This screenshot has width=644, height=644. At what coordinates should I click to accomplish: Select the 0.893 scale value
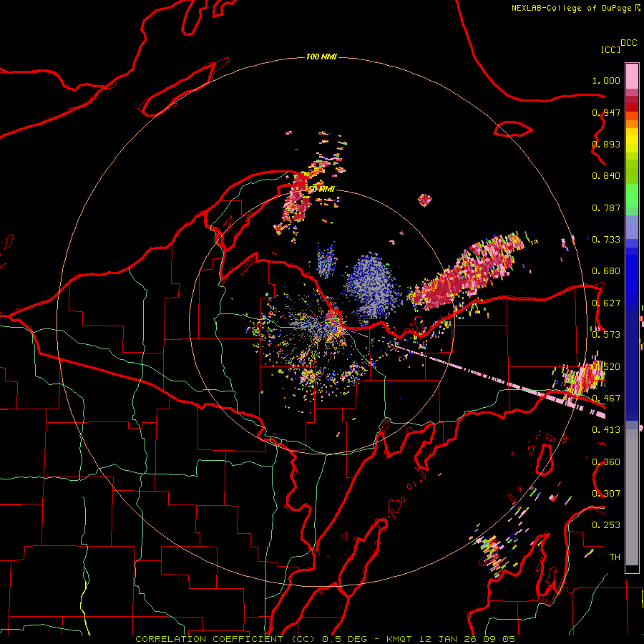606,144
